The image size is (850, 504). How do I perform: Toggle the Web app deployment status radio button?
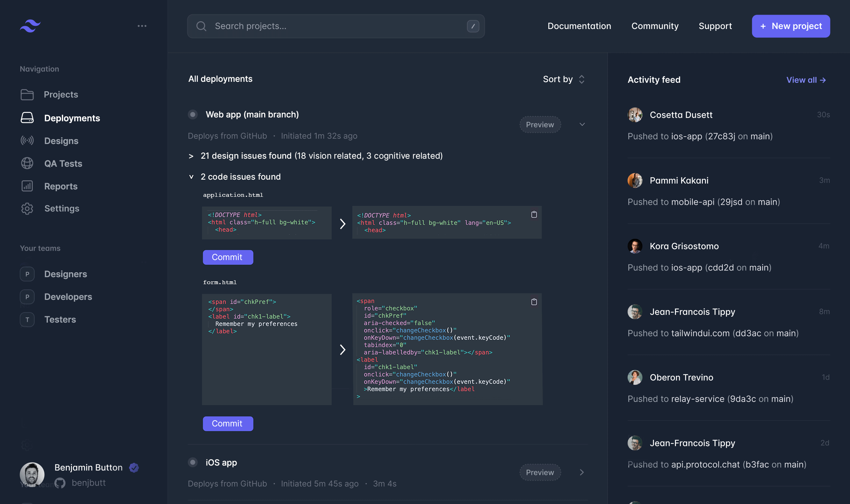tap(192, 115)
